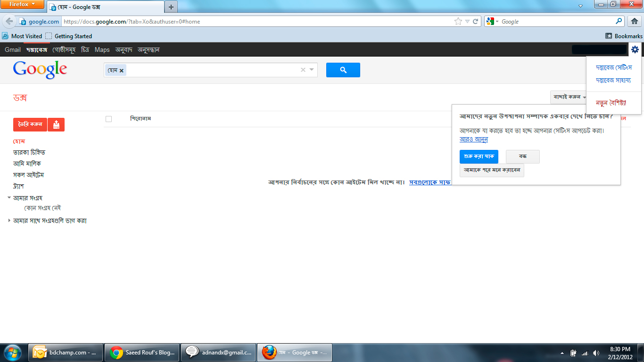Open দস্তাবেজ সেটিংস menu entry
Screen dimensions: 644x362
coord(614,68)
